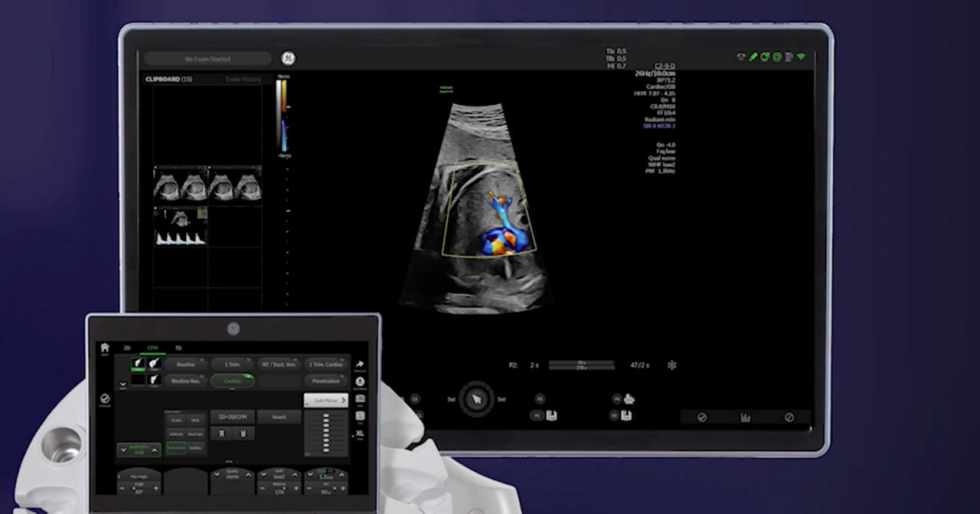Toggle the Cardiac preset button
The width and height of the screenshot is (980, 514).
tap(232, 381)
